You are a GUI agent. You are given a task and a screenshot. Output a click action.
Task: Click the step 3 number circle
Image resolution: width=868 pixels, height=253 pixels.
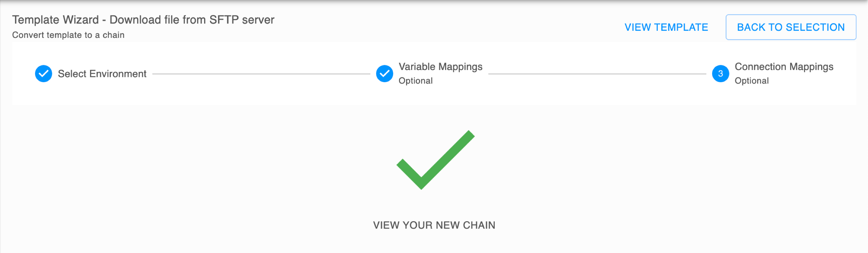(x=720, y=73)
